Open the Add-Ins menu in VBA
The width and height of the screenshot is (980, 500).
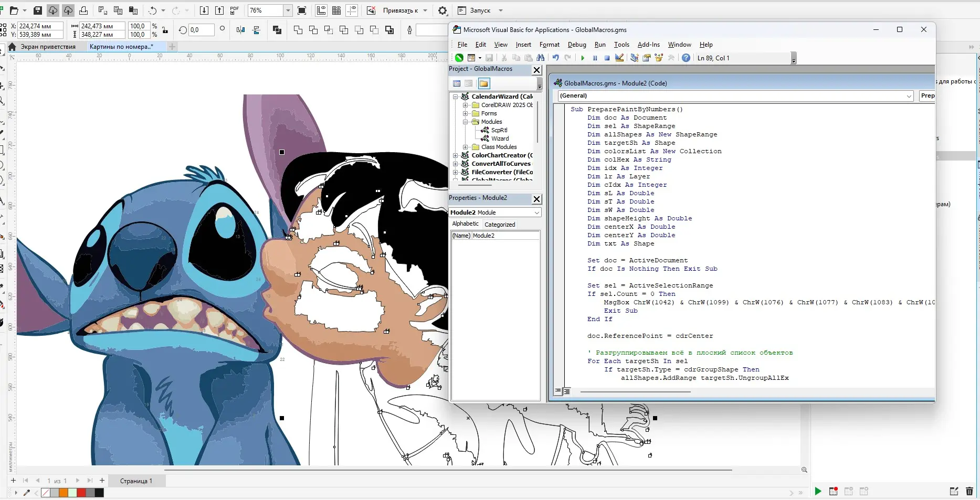(649, 45)
